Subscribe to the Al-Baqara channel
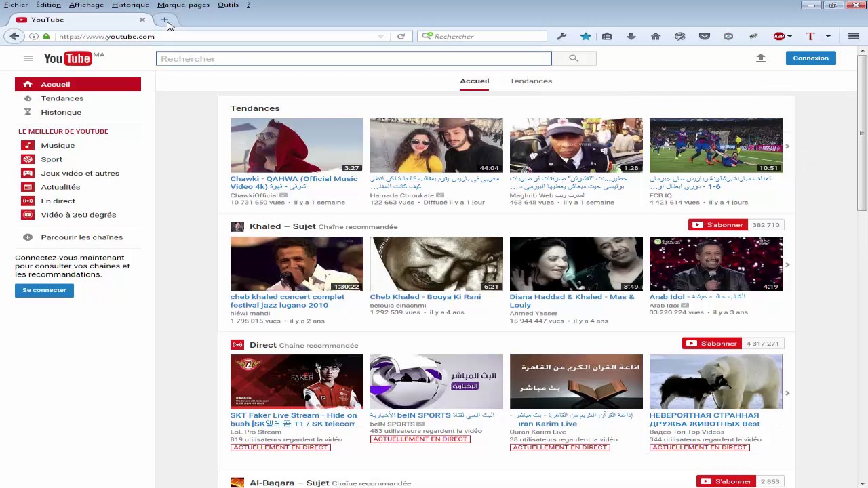Image resolution: width=868 pixels, height=488 pixels. click(727, 481)
